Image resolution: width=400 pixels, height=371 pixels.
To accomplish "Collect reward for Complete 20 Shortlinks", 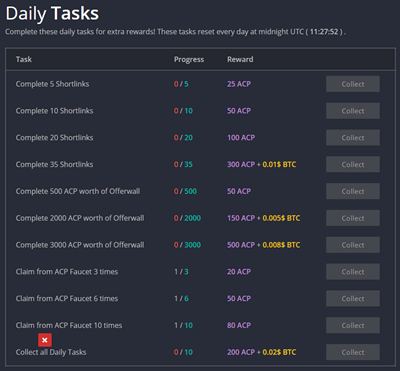I will point(353,138).
